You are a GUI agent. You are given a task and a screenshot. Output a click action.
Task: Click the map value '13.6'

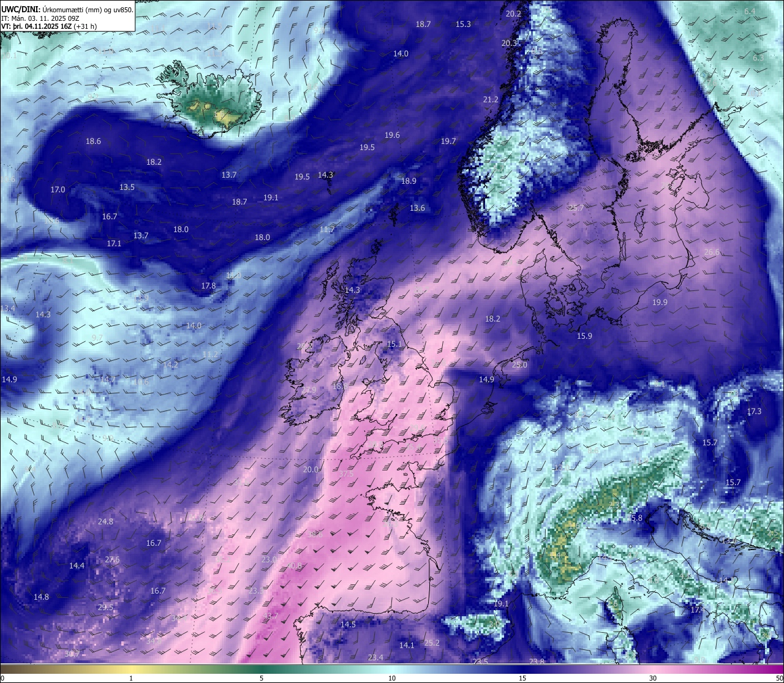[418, 208]
